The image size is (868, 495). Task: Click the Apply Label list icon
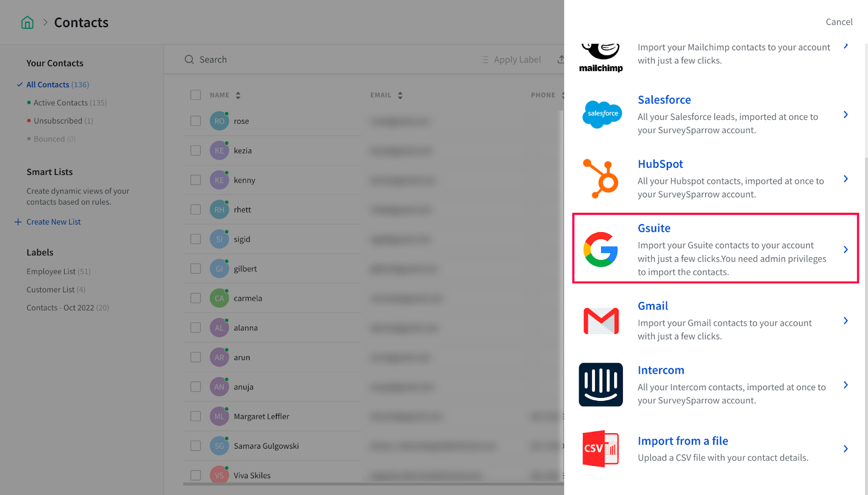(484, 60)
